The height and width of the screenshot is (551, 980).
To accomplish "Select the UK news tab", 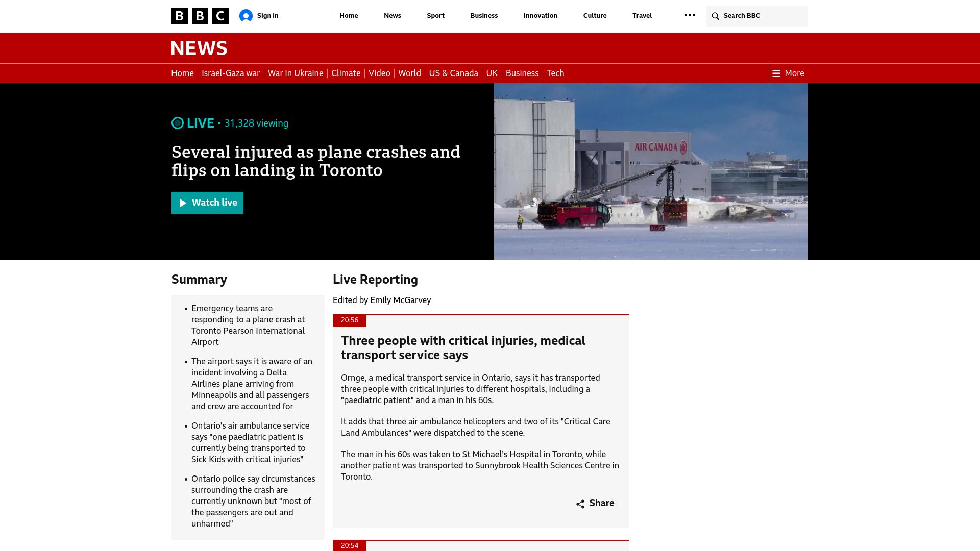I will pos(492,73).
